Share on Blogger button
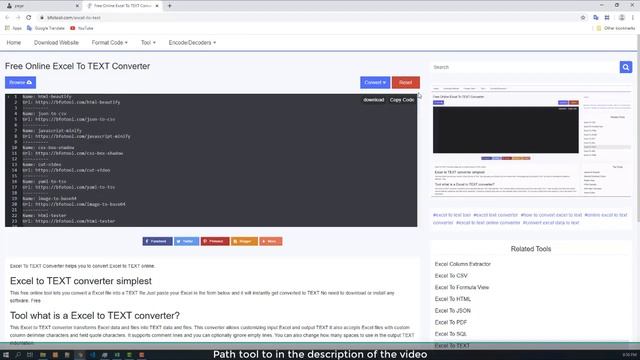The height and width of the screenshot is (360, 640). click(244, 241)
